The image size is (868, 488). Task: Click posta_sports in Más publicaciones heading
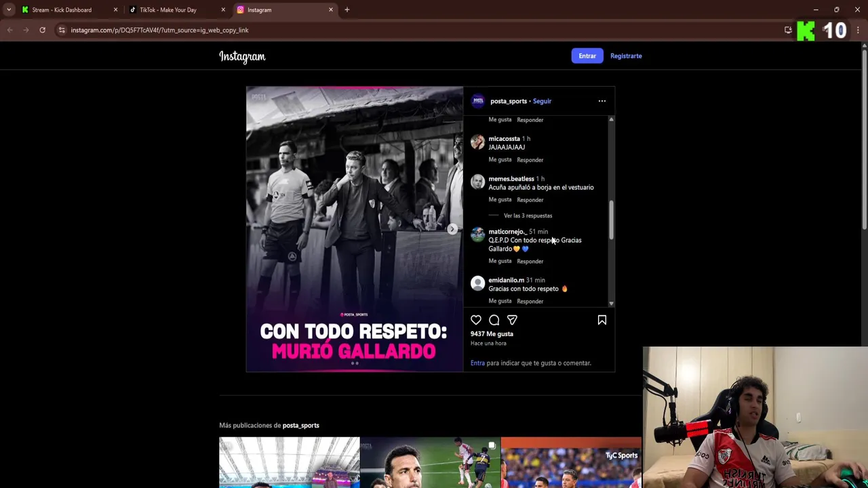point(300,425)
